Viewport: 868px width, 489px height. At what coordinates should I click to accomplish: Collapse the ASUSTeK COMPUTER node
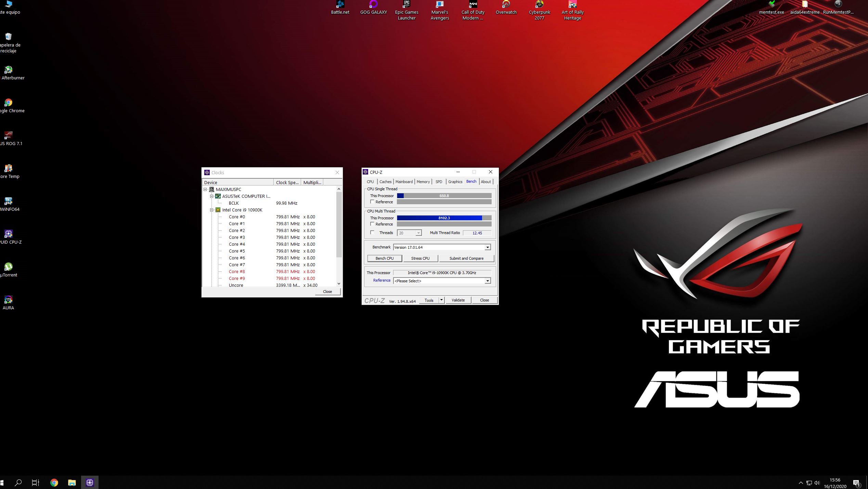click(212, 196)
